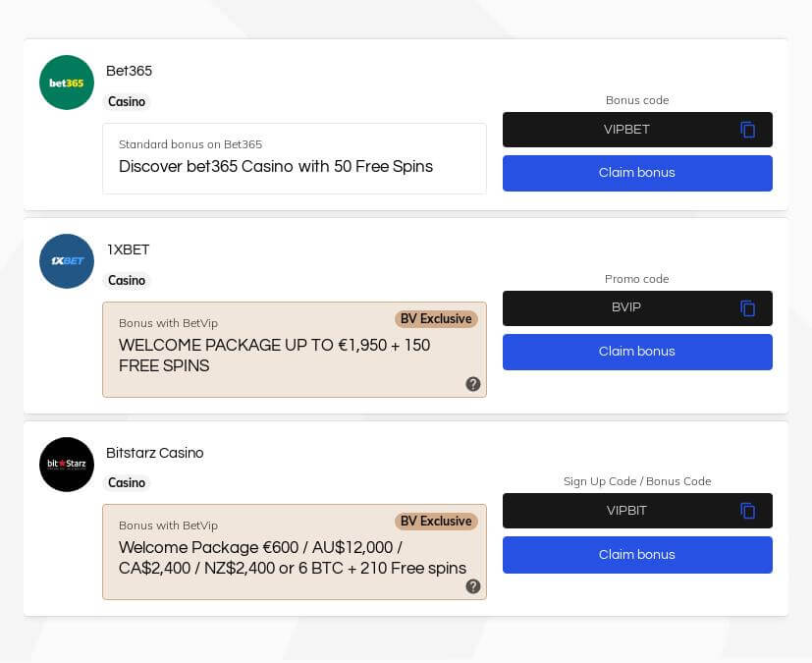
Task: Click the VIPBET bonus code field
Action: pyautogui.click(x=626, y=130)
